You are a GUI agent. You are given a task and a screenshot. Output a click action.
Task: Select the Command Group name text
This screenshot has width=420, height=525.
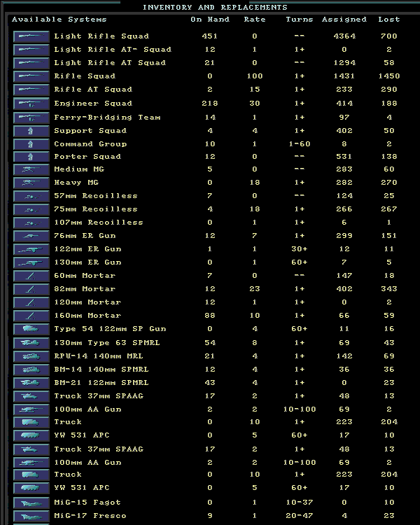coord(90,144)
